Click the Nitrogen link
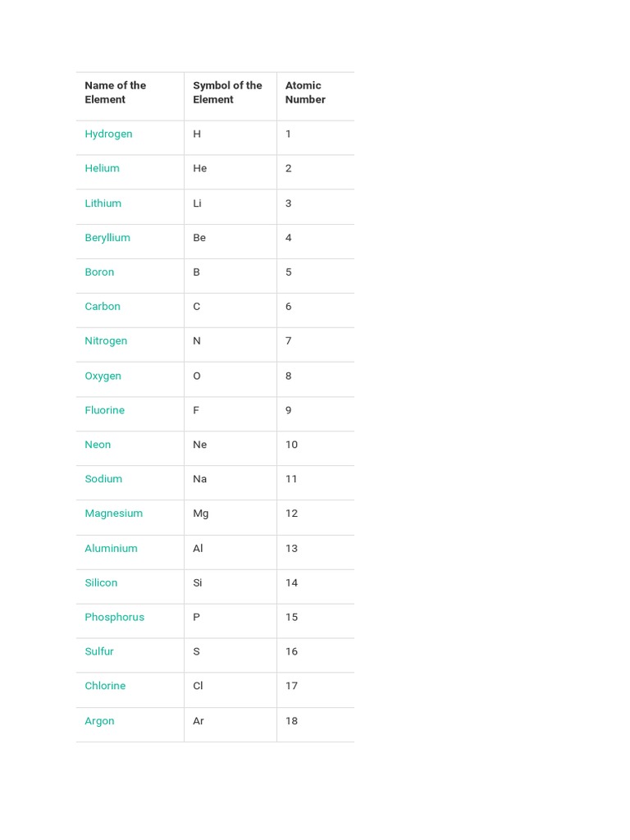The image size is (630, 840). click(x=106, y=341)
